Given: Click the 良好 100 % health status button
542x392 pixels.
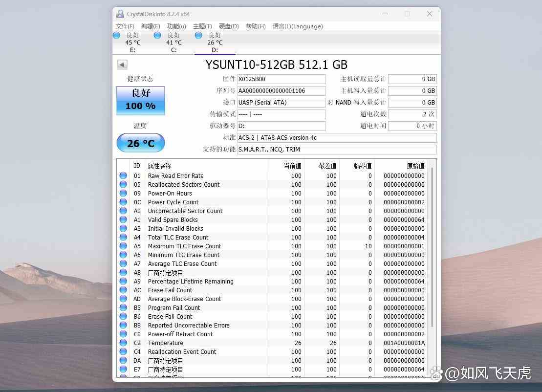Looking at the screenshot, I should (141, 101).
